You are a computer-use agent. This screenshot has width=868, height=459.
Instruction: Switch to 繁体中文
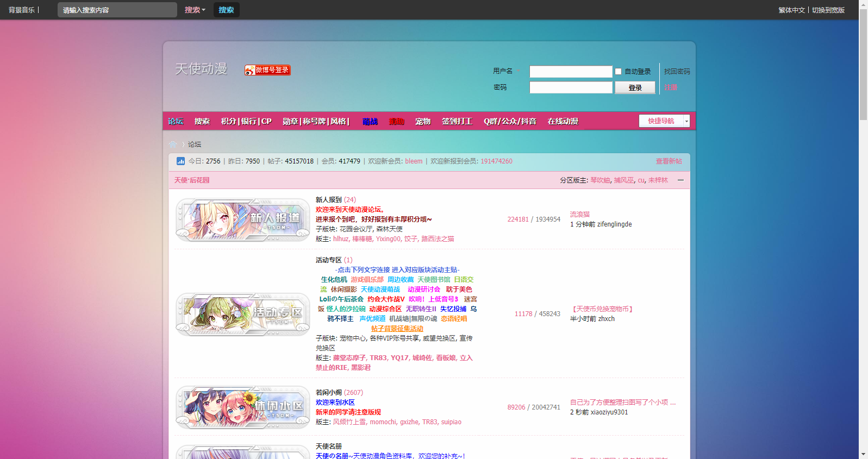pos(791,10)
